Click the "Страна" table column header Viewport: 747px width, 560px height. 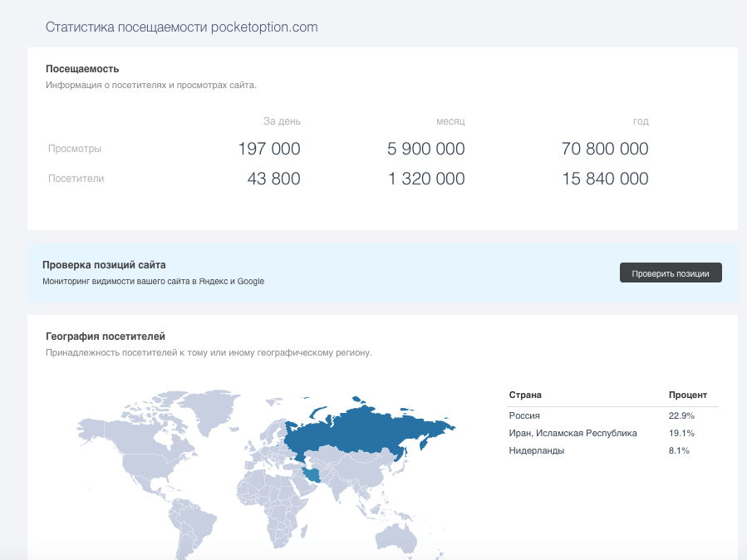525,395
